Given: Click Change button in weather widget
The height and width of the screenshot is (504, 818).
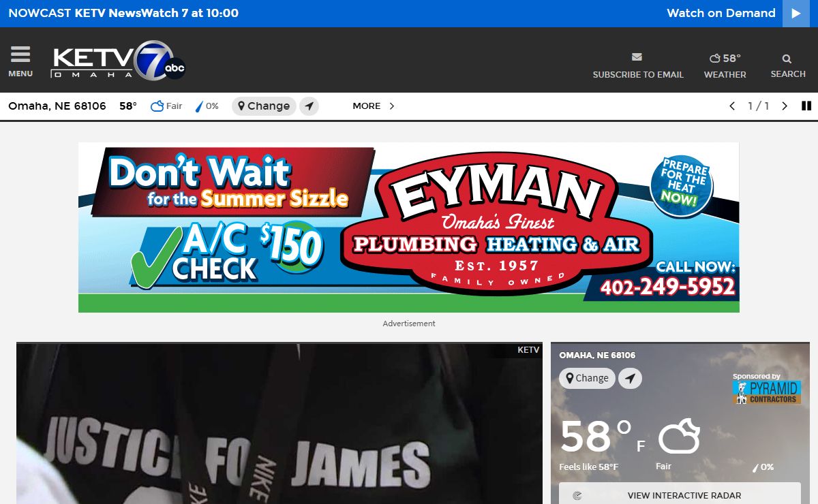Looking at the screenshot, I should coord(587,378).
